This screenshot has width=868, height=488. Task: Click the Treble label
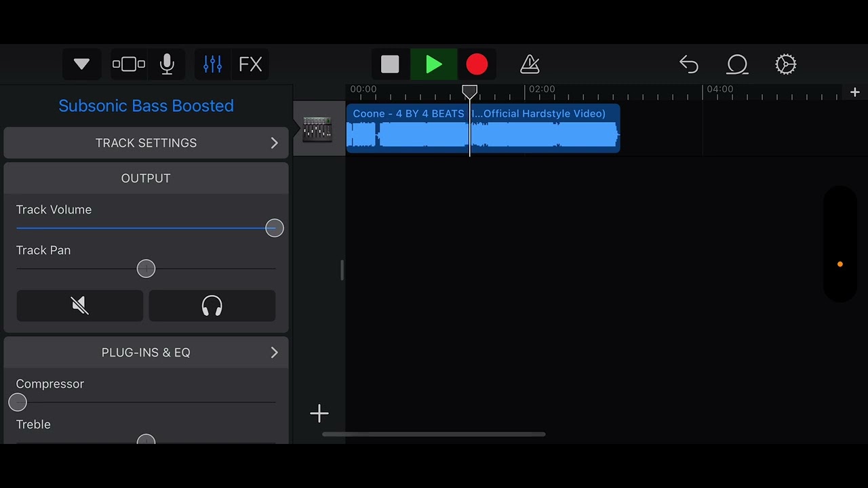pyautogui.click(x=33, y=424)
